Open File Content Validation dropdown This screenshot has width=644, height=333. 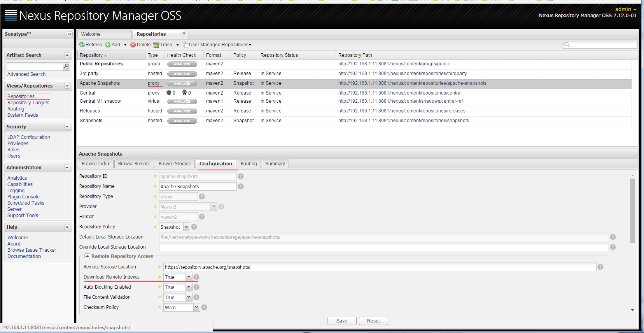click(189, 297)
